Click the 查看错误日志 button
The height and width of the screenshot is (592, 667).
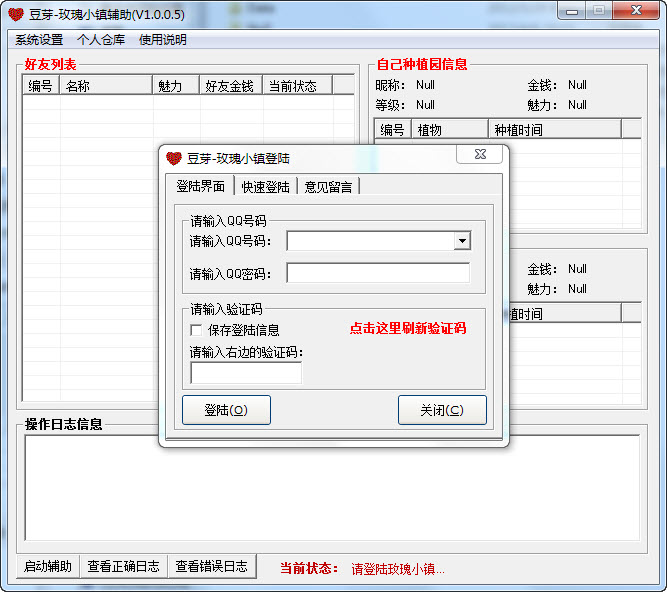pyautogui.click(x=212, y=566)
